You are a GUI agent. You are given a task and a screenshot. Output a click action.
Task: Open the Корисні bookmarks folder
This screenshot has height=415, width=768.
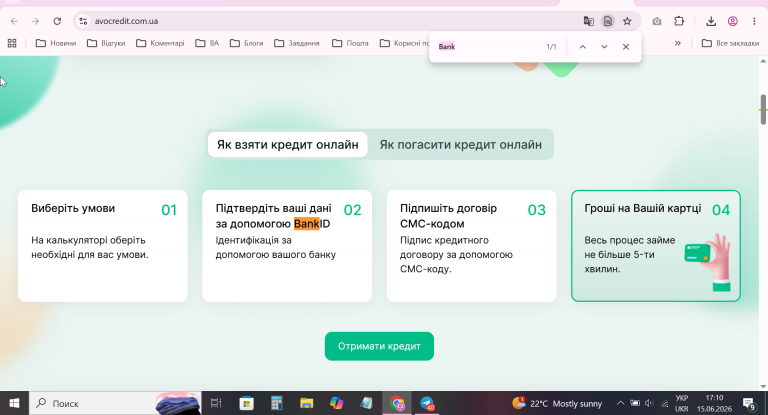[404, 43]
